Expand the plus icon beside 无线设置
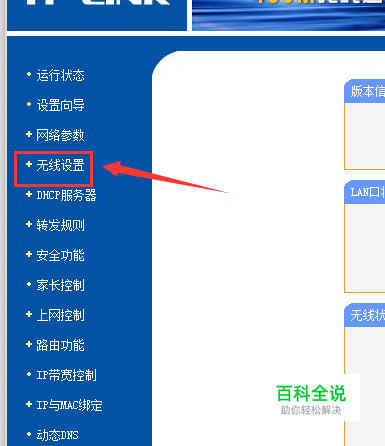This screenshot has height=446, width=385. coord(29,164)
